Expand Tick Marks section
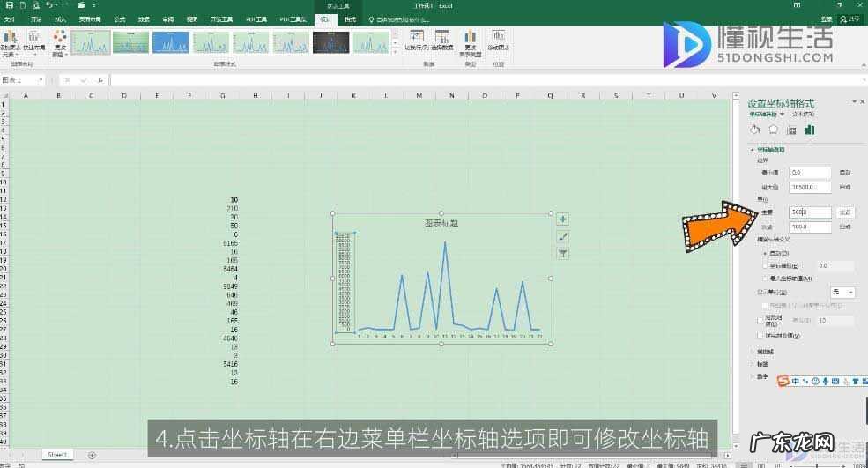This screenshot has width=868, height=468. pos(765,352)
